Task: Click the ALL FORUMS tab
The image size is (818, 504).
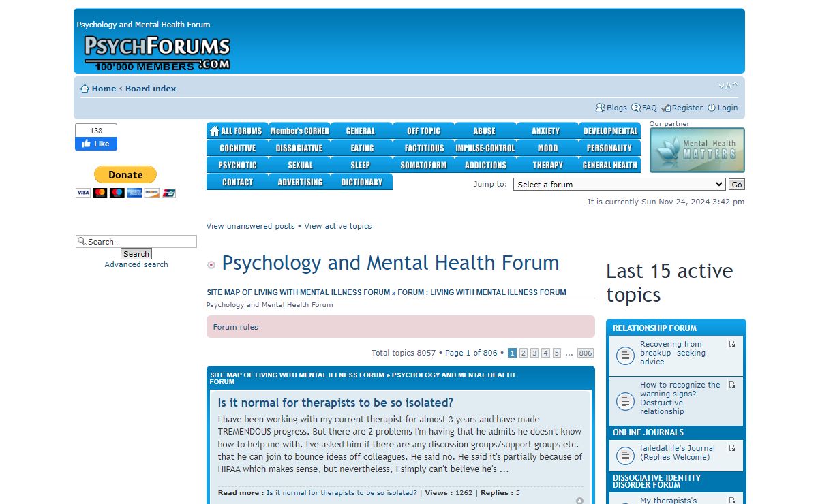Action: [237, 131]
